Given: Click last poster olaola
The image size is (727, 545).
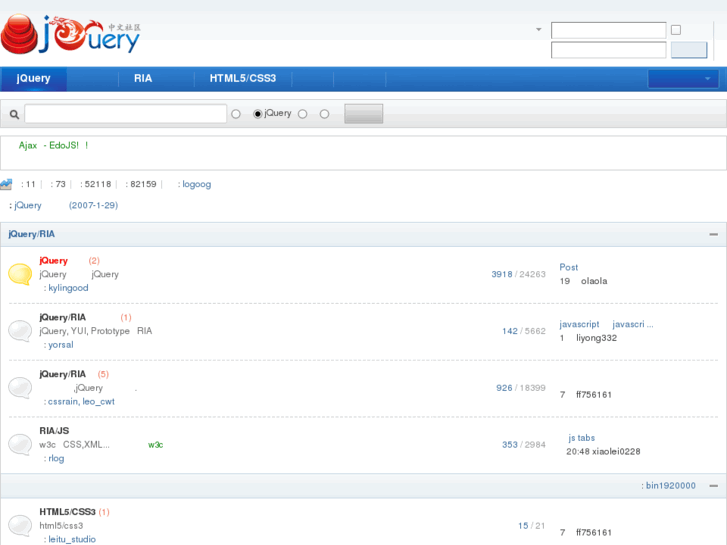Looking at the screenshot, I should click(x=594, y=281).
